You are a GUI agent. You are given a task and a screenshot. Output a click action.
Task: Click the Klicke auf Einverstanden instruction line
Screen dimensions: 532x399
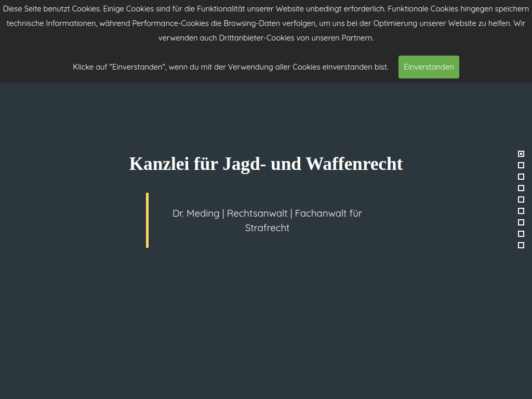tap(230, 66)
